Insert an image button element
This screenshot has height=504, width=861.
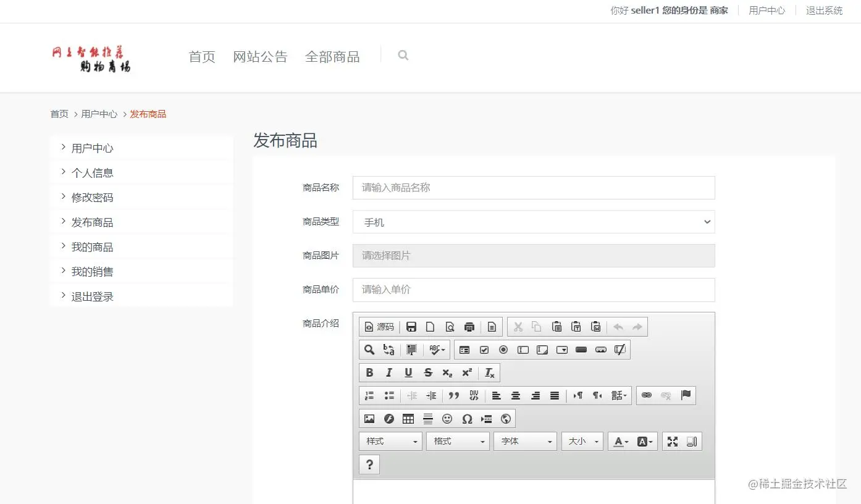601,350
